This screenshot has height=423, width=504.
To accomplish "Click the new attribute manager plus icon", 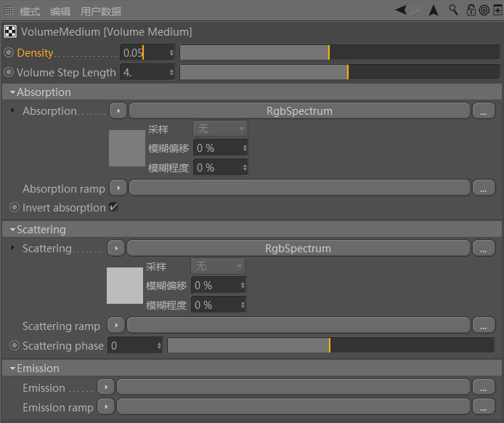I will [497, 10].
